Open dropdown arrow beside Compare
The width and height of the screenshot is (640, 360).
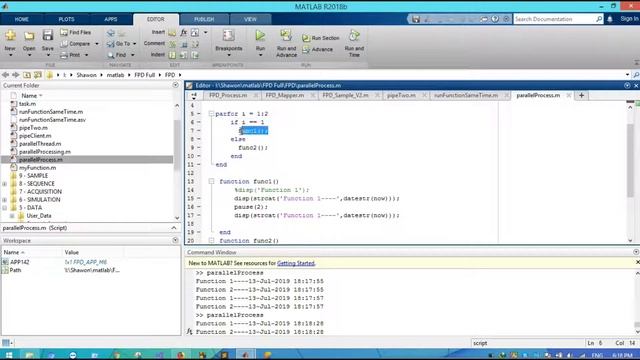(x=97, y=44)
